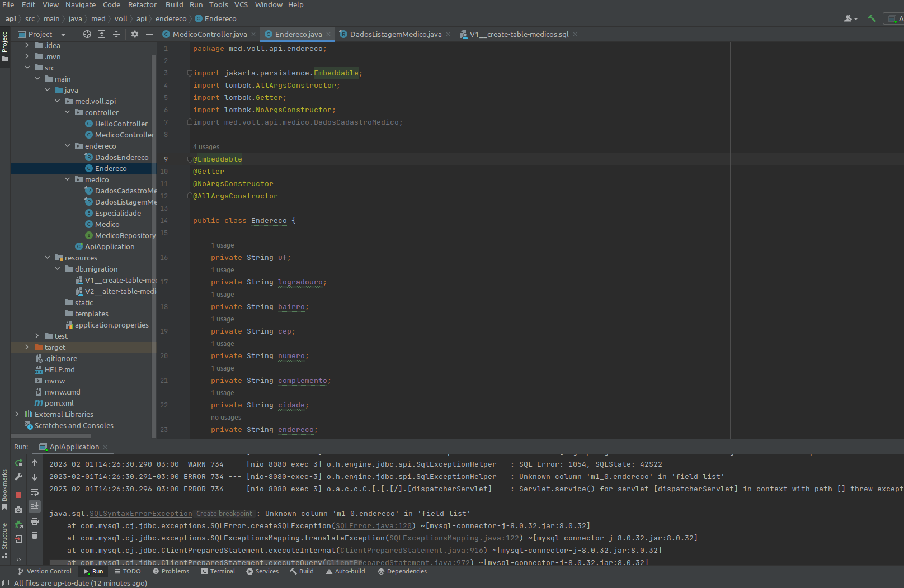Open the Refactor menu
This screenshot has width=904, height=588.
(x=142, y=5)
